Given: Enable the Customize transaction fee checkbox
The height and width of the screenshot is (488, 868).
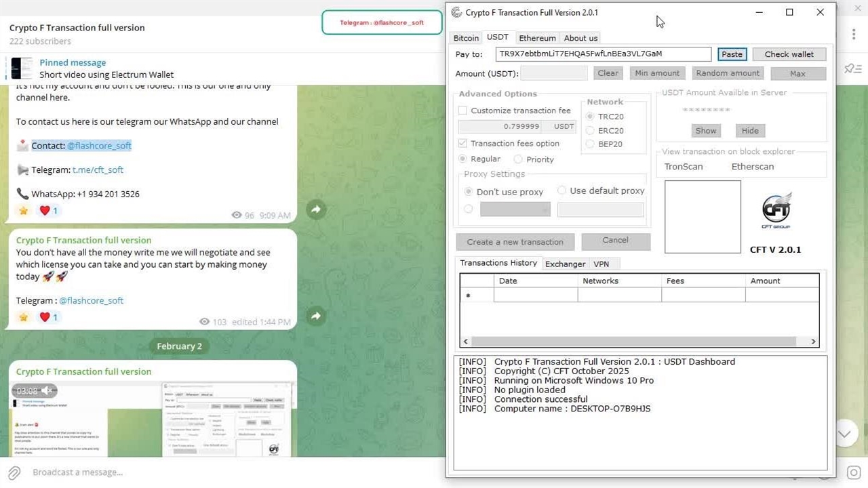Looking at the screenshot, I should 462,110.
